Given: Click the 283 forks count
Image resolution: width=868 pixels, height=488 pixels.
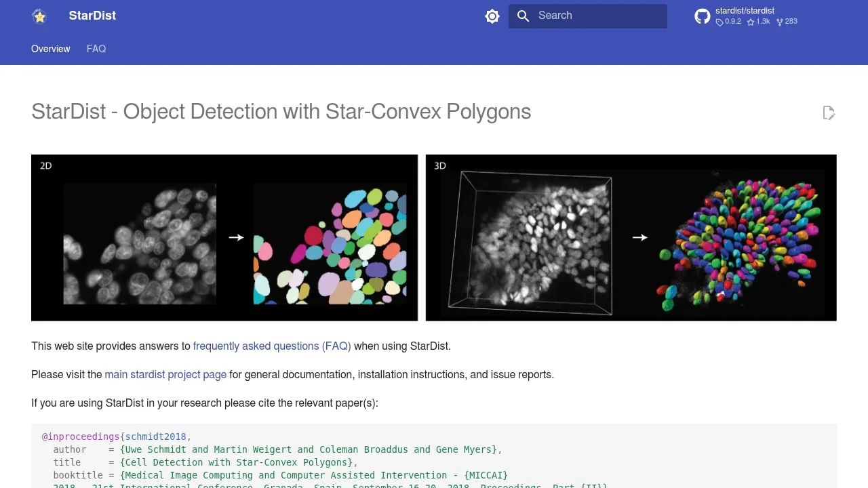Looking at the screenshot, I should [x=787, y=22].
